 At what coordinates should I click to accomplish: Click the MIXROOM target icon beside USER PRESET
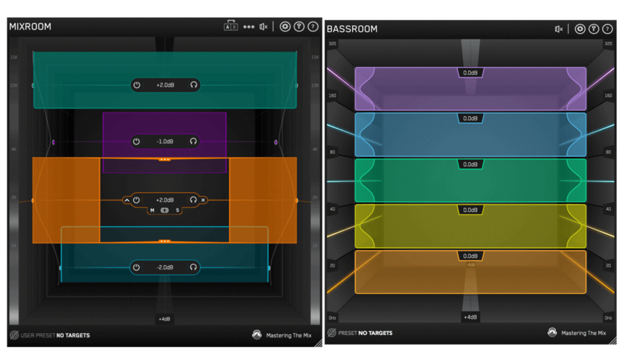pyautogui.click(x=14, y=335)
